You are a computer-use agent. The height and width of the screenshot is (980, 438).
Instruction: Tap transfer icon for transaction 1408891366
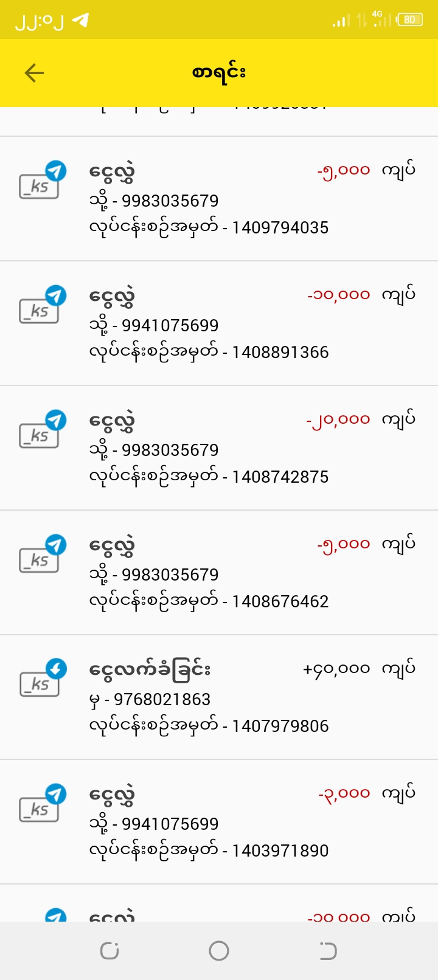pyautogui.click(x=41, y=305)
